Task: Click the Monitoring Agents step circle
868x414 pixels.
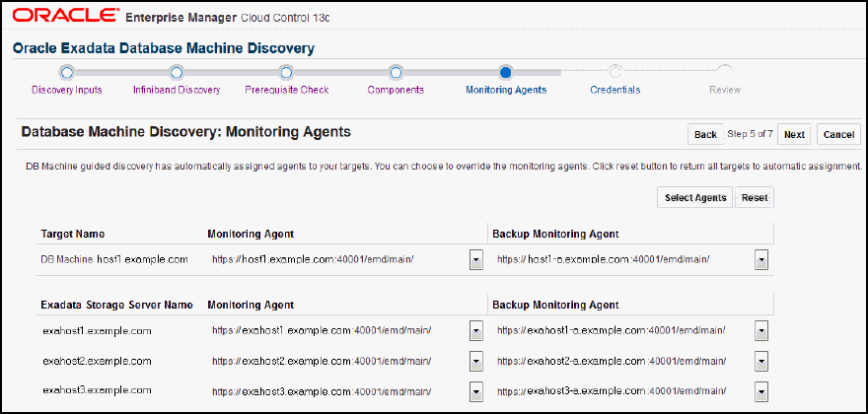Action: pos(505,72)
